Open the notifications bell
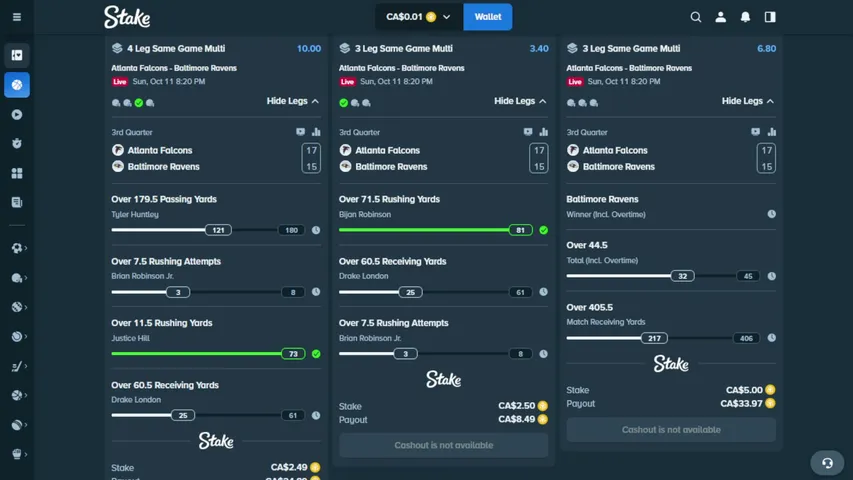 745,17
